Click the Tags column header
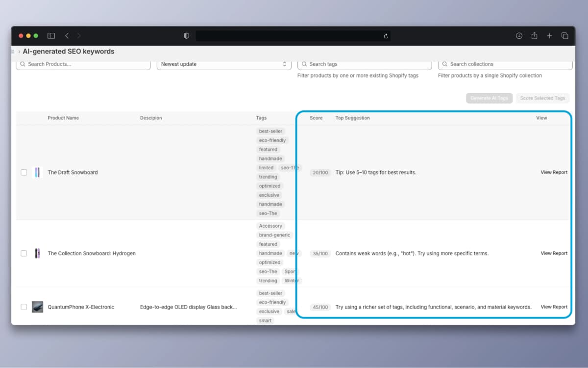588x368 pixels. [261, 118]
